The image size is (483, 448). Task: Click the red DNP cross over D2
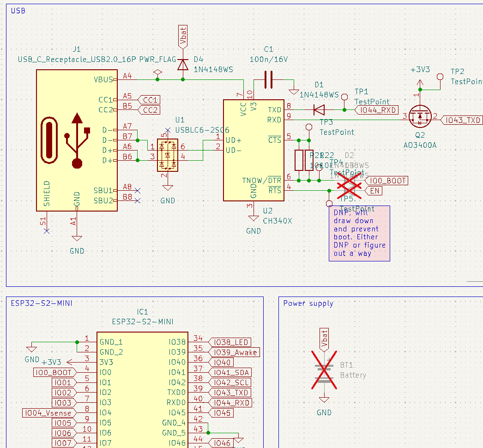pyautogui.click(x=349, y=185)
